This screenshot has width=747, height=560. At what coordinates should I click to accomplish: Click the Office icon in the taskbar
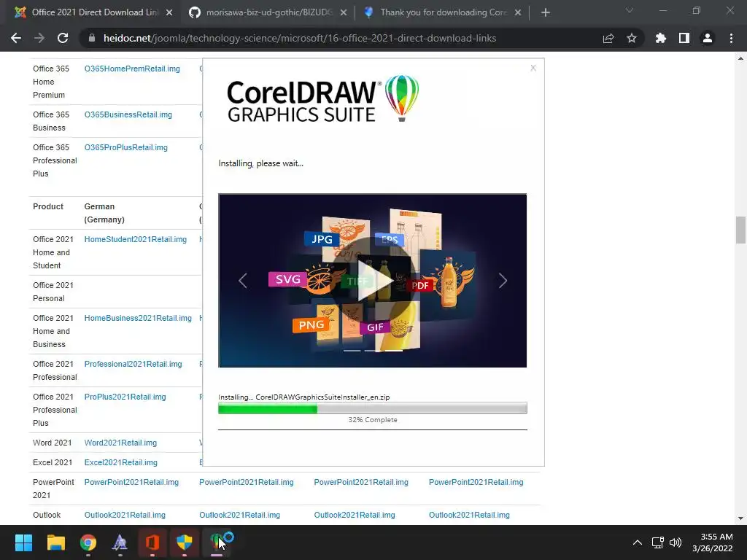[152, 542]
